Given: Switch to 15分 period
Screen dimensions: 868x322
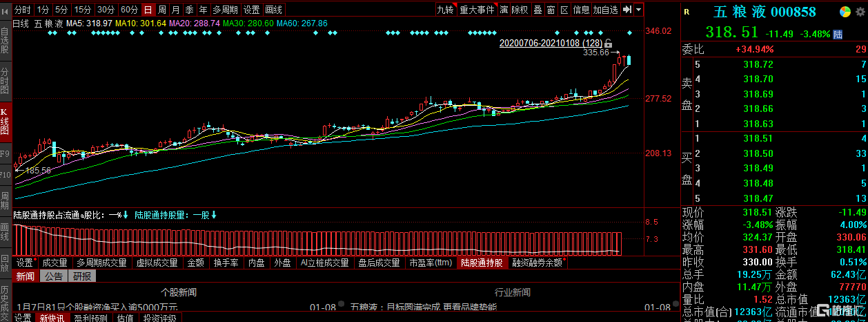Looking at the screenshot, I should [x=83, y=10].
